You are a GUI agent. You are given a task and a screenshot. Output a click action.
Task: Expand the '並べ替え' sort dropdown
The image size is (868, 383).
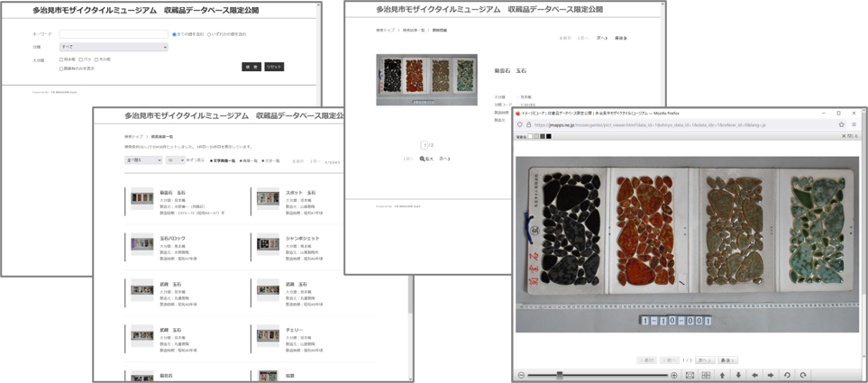pyautogui.click(x=143, y=160)
